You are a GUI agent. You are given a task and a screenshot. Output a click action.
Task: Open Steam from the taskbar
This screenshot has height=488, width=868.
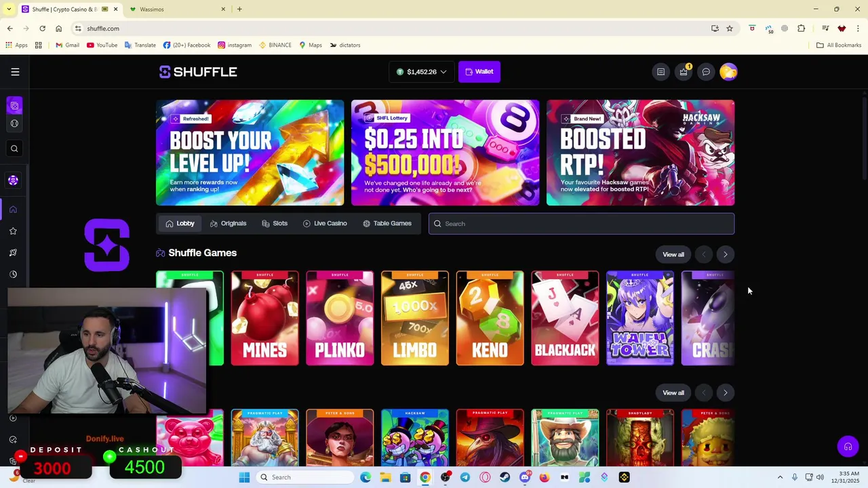coord(505,477)
